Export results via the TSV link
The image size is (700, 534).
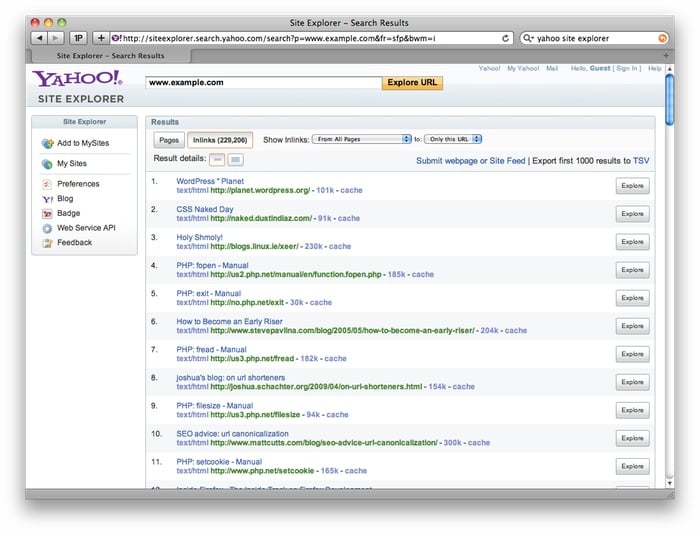click(x=641, y=161)
